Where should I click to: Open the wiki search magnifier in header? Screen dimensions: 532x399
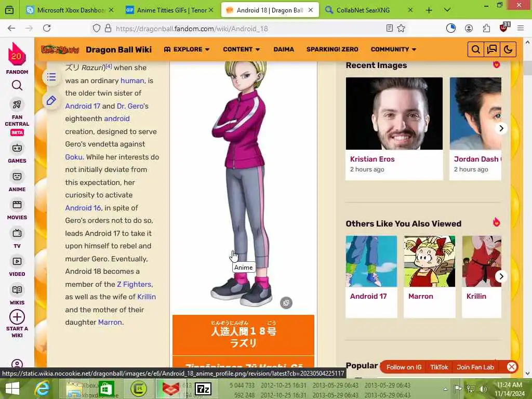tap(476, 49)
